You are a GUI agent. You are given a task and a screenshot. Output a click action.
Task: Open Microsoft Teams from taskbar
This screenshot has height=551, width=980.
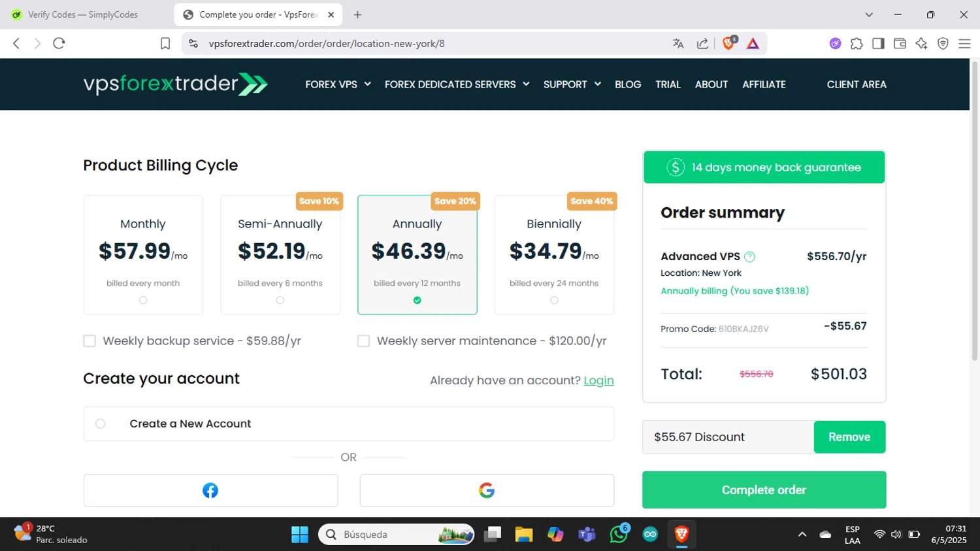[x=587, y=535]
